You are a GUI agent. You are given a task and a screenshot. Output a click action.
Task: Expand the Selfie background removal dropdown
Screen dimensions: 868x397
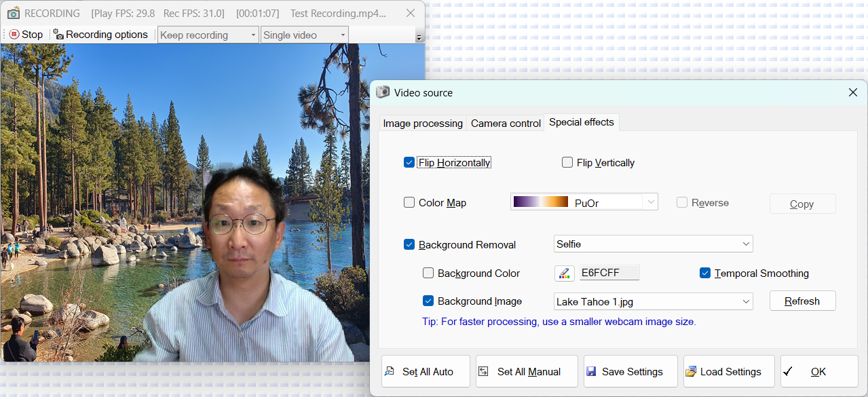(654, 244)
